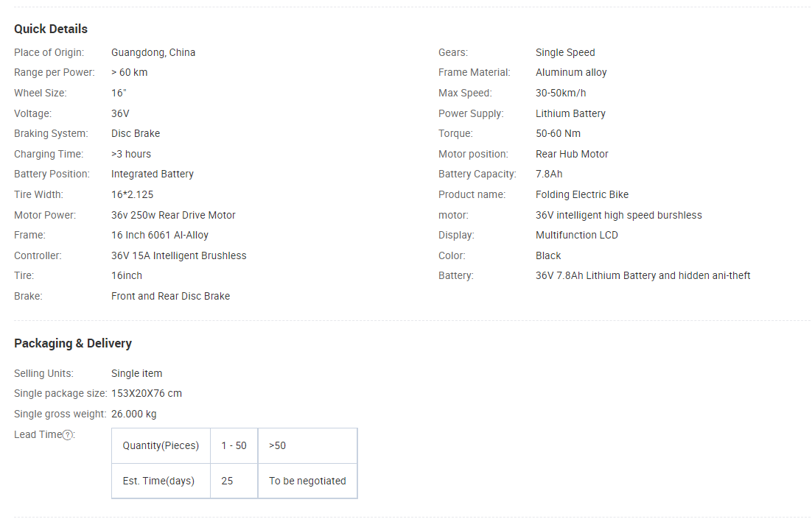The image size is (812, 519).
Task: Click the 'Multifunction LCD' display value
Action: coord(577,235)
